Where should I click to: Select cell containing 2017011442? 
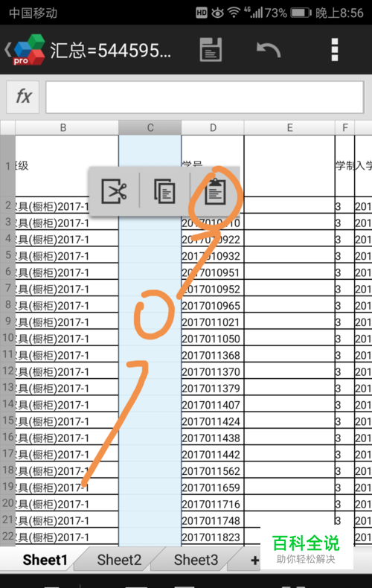point(213,454)
